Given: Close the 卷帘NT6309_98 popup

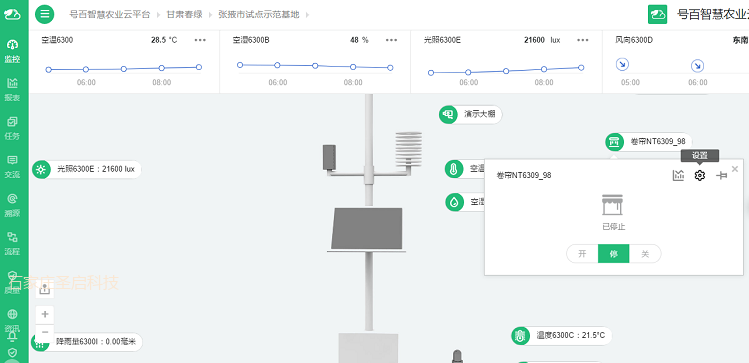Looking at the screenshot, I should 735,169.
